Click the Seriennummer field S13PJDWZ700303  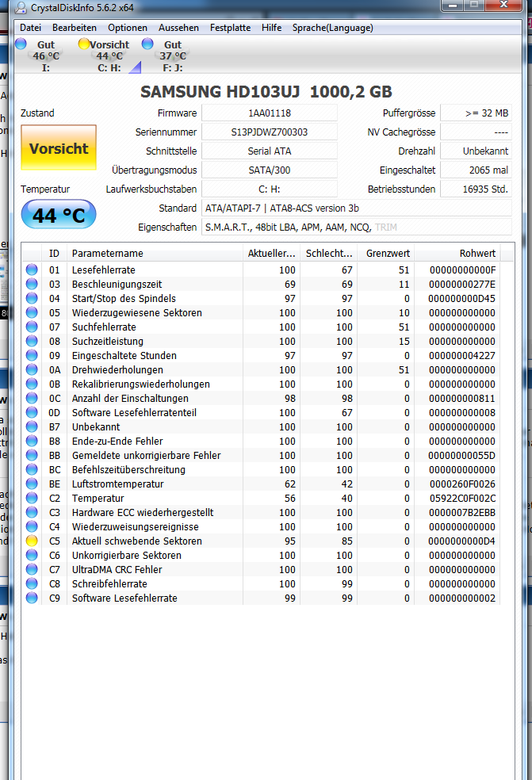[270, 132]
